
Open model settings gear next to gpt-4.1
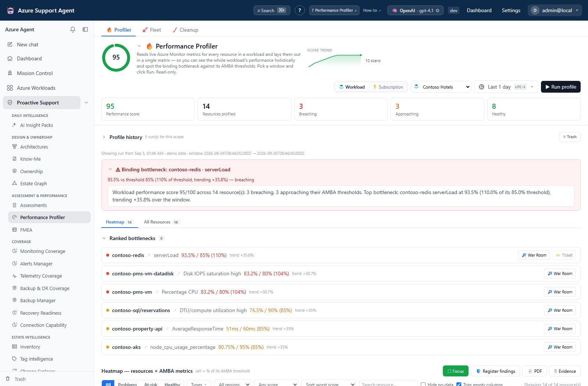[437, 11]
